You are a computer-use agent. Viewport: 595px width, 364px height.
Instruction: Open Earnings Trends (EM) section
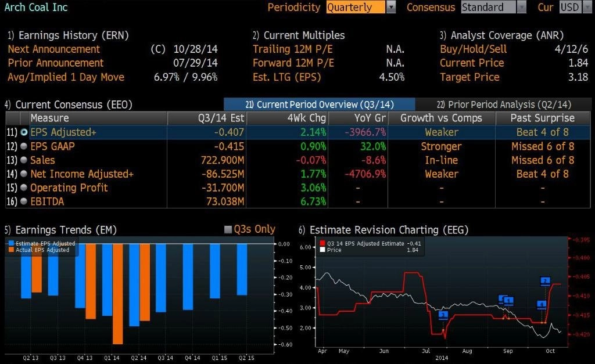click(60, 230)
